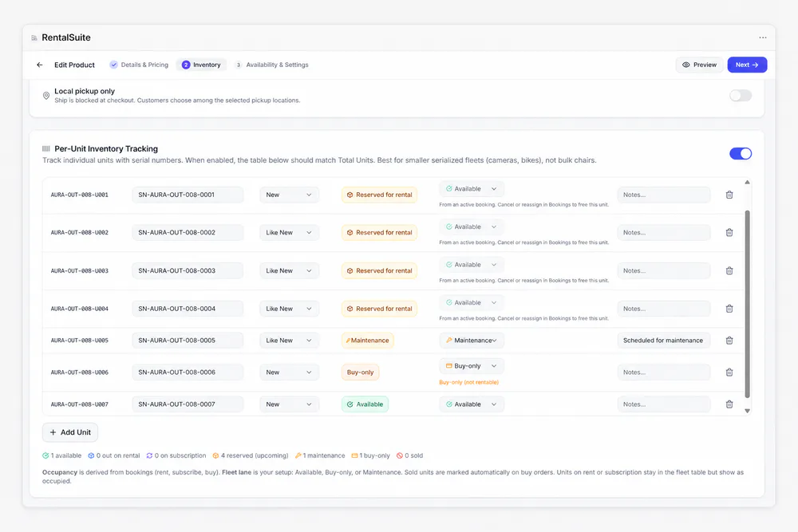
Task: Open the three-dot more options menu
Action: (x=762, y=37)
